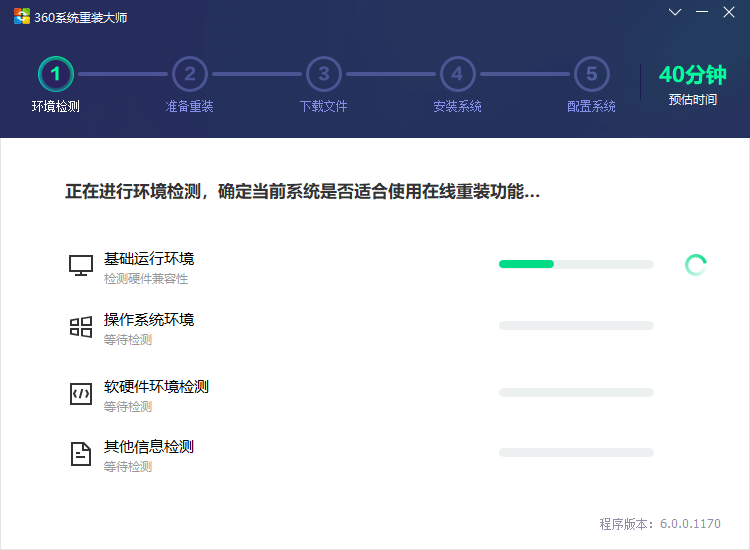750x550 pixels.
Task: Click the code icon for 软硬件环境检测
Action: [81, 394]
